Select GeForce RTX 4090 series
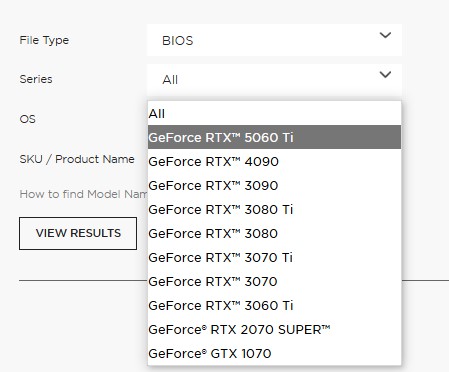 pos(274,162)
